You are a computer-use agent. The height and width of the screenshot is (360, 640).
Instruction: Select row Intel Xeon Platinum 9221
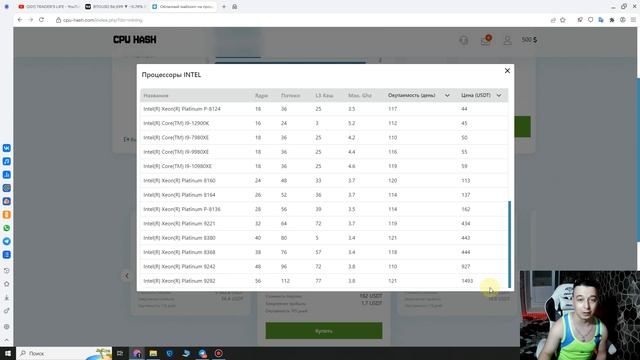324,224
